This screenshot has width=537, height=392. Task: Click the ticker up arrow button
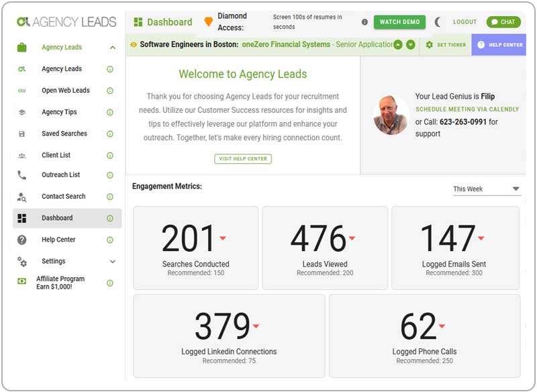[x=398, y=45]
